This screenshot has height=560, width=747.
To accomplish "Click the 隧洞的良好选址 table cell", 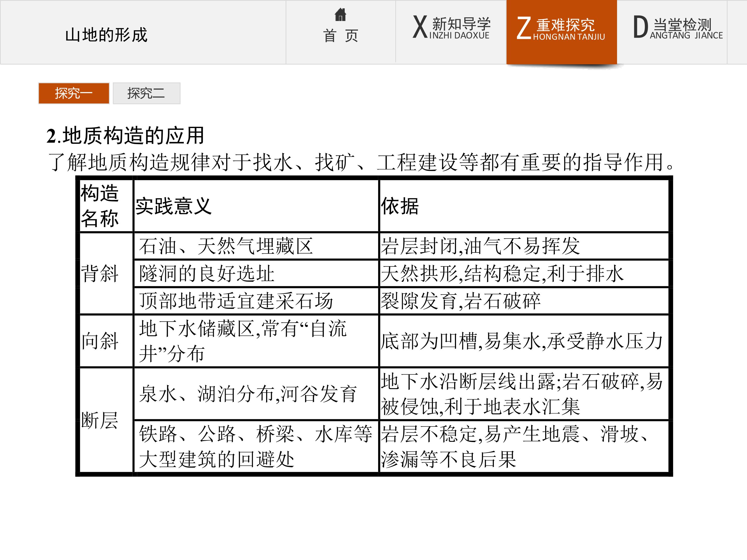I will 256,274.
